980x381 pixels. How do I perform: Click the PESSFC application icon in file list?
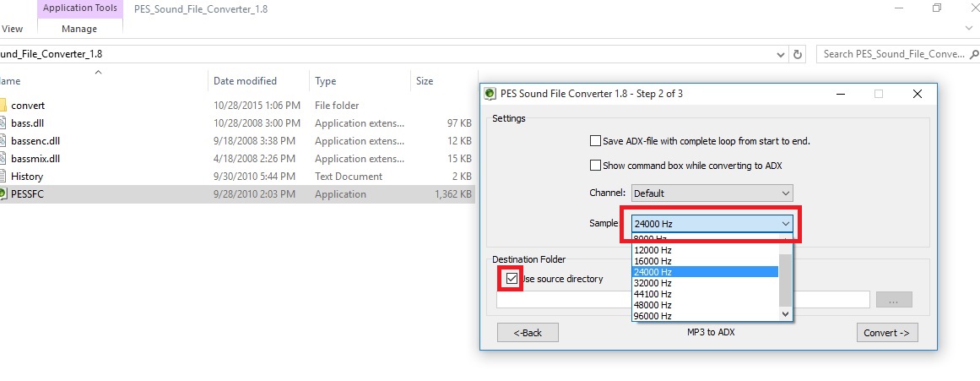(x=3, y=194)
